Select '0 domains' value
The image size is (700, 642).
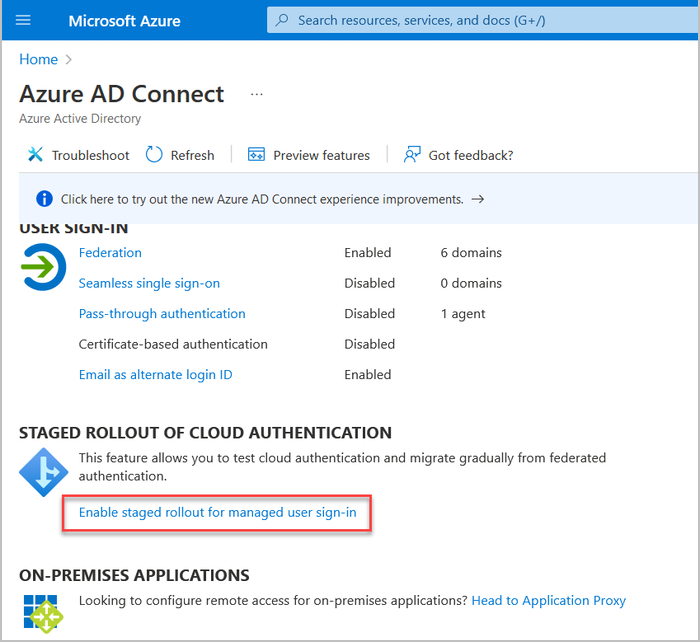point(471,283)
